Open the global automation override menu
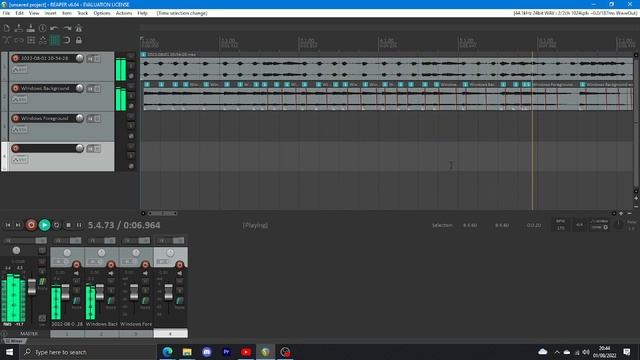This screenshot has width=640, height=360. pos(599,224)
